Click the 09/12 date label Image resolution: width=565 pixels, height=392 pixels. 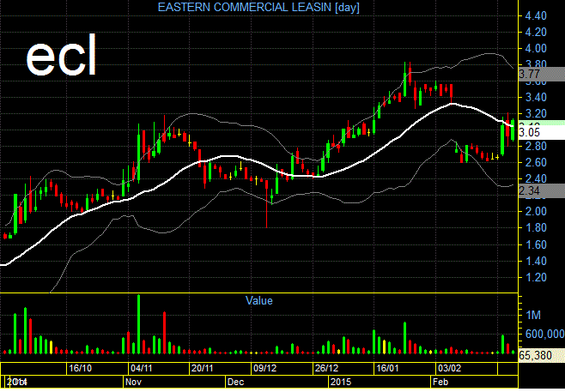(264, 369)
